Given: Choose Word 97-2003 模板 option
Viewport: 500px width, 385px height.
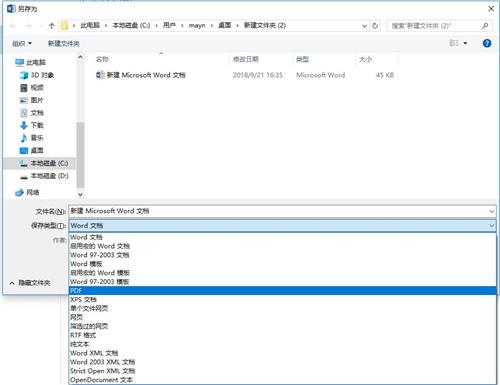Looking at the screenshot, I should coord(282,282).
